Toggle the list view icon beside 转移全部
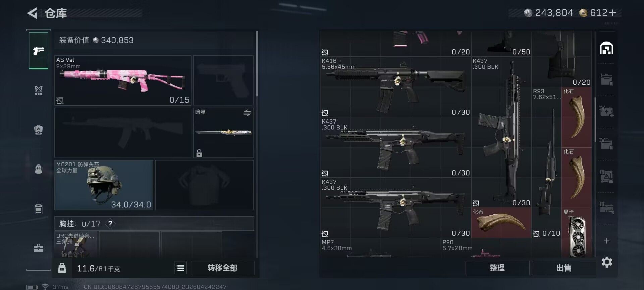Screen dimensions: 644x290 pos(180,268)
